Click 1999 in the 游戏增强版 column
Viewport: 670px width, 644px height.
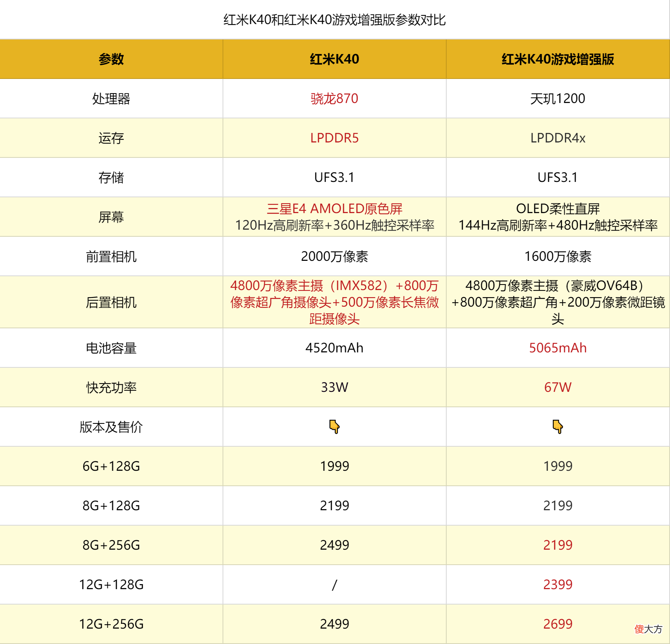(x=558, y=466)
